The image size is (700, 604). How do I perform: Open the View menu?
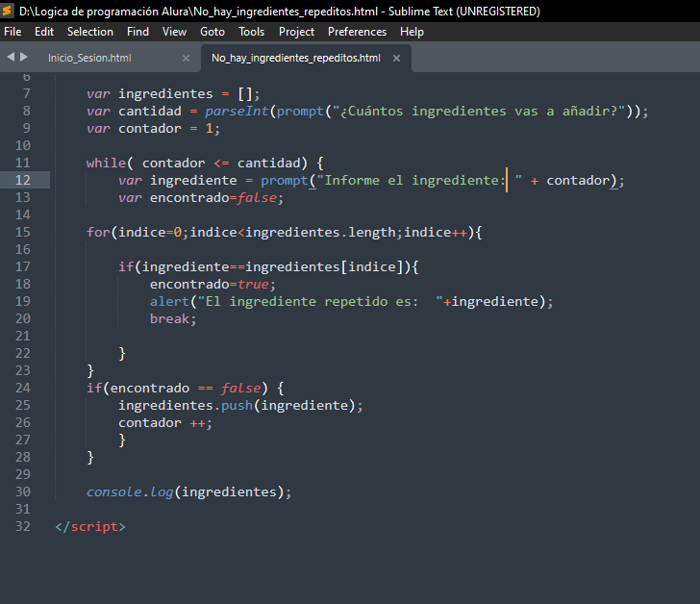pos(175,32)
